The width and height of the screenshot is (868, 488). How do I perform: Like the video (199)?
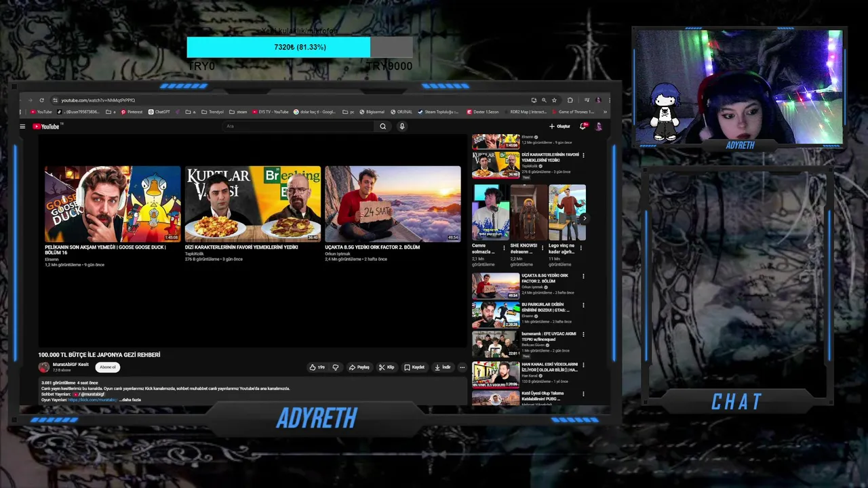click(x=317, y=367)
